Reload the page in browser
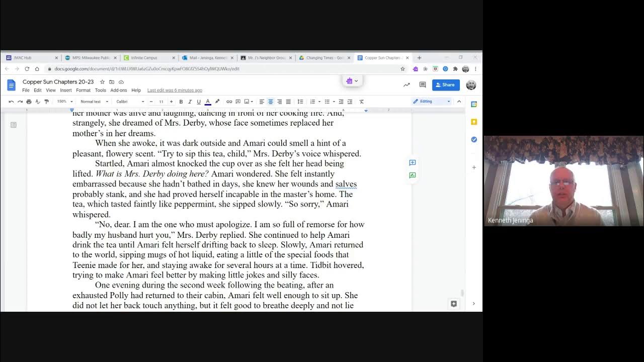This screenshot has width=644, height=362. click(x=27, y=69)
